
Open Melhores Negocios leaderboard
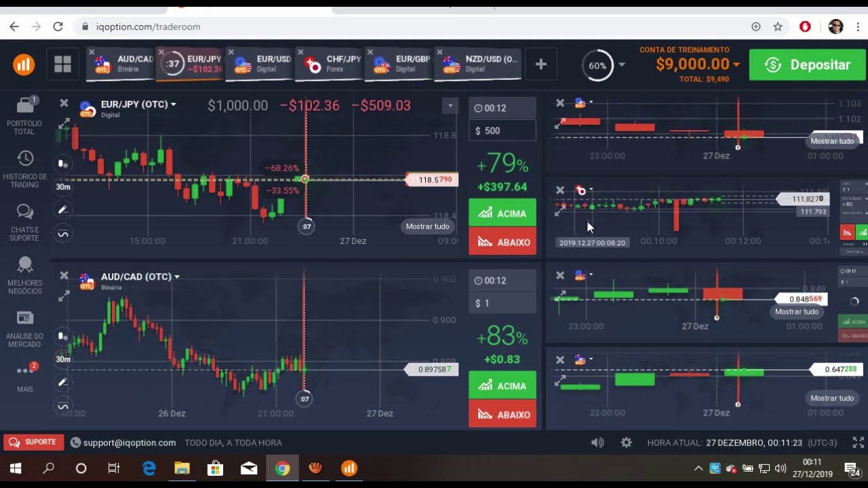pyautogui.click(x=24, y=276)
